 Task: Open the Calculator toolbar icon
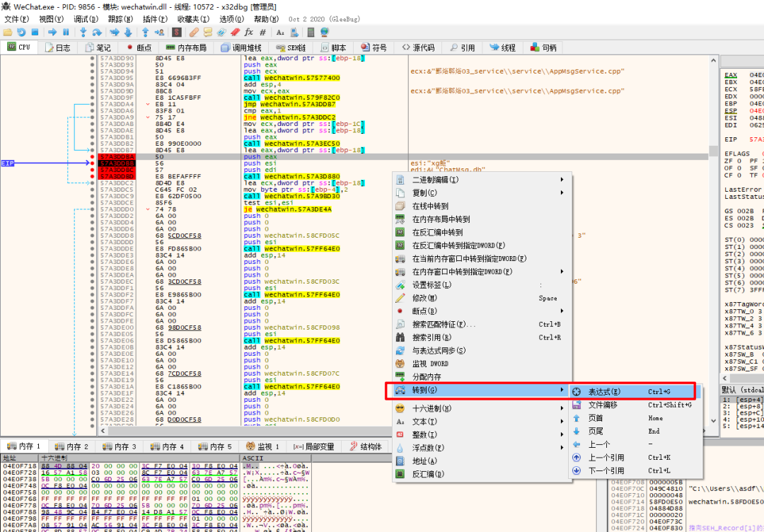pyautogui.click(x=311, y=32)
